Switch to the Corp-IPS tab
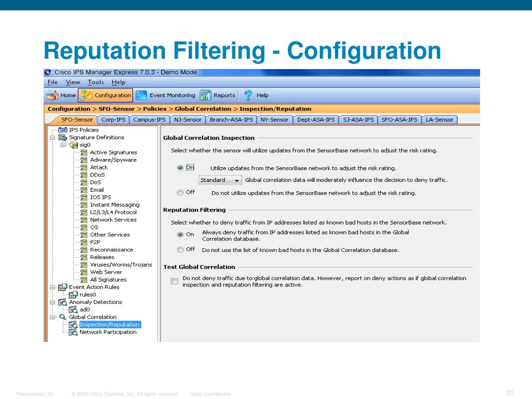 tap(113, 120)
